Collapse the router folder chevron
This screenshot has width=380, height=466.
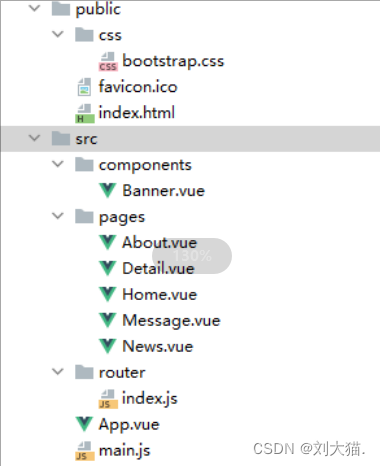(58, 372)
